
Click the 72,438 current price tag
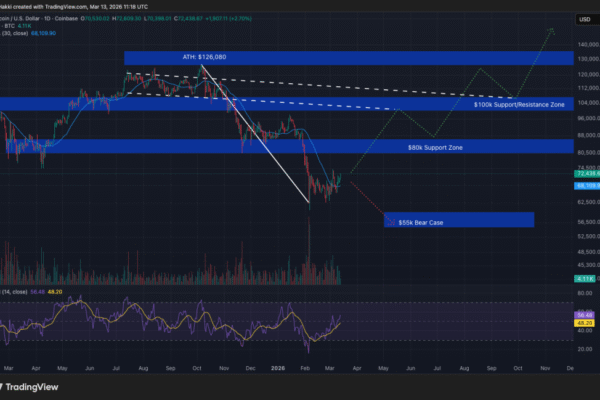[x=584, y=174]
